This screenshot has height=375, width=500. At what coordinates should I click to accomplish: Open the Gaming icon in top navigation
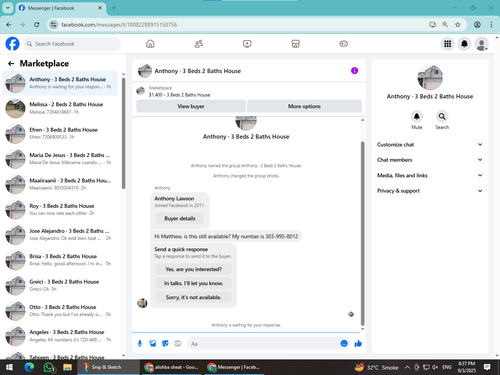[x=343, y=44]
